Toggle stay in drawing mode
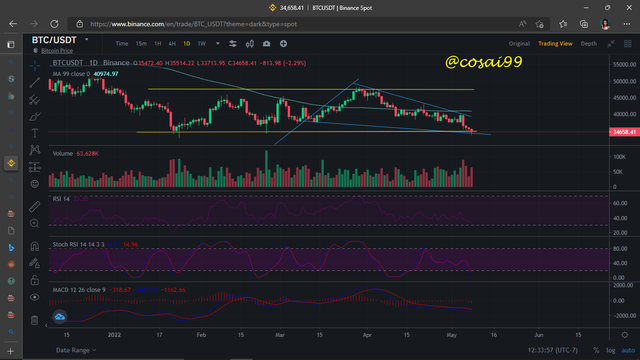The image size is (640, 360). (35, 263)
